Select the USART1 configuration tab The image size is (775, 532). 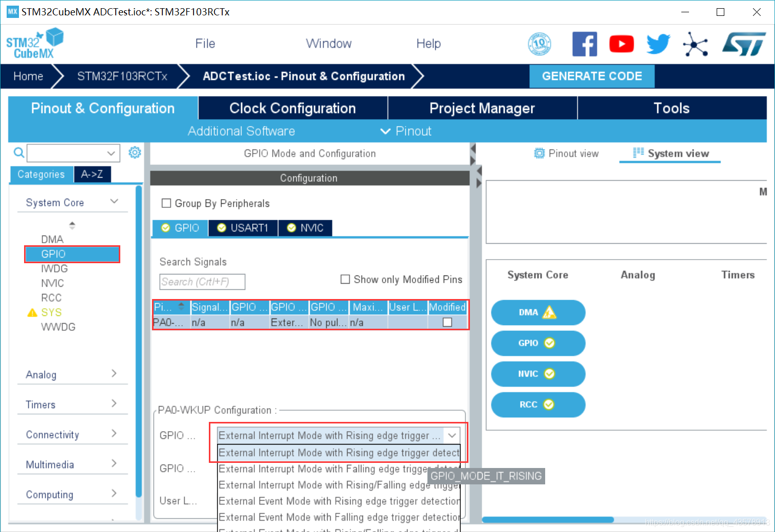tap(243, 228)
